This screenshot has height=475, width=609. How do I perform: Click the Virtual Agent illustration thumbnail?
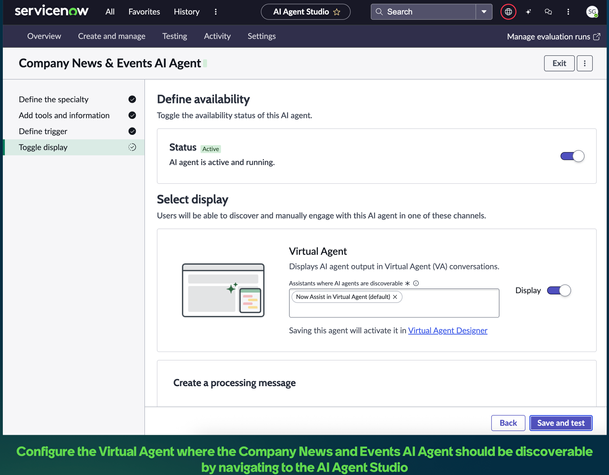click(223, 290)
